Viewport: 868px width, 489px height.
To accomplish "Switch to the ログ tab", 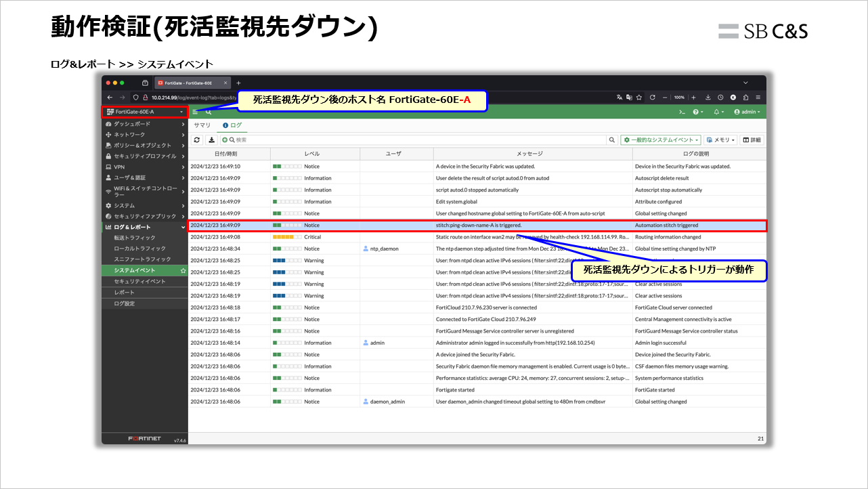I will click(232, 125).
